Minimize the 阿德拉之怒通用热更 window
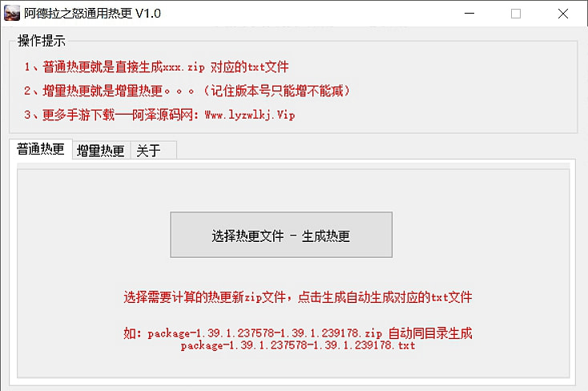Screen dimensions: 588x391 pos(469,14)
